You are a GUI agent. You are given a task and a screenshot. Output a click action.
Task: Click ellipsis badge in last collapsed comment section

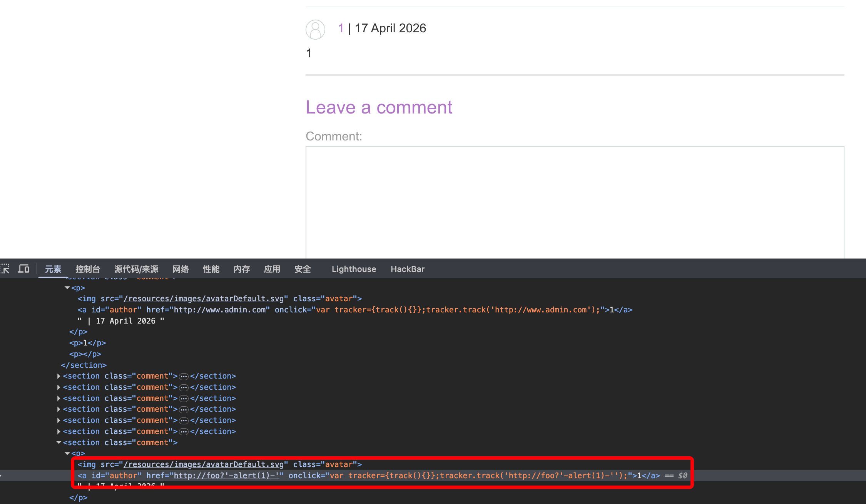(x=184, y=432)
